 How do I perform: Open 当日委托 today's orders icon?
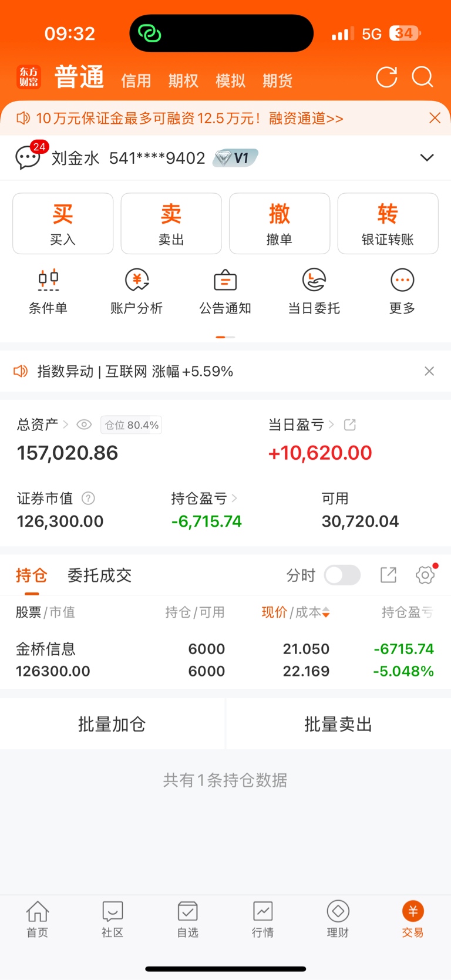(x=314, y=280)
